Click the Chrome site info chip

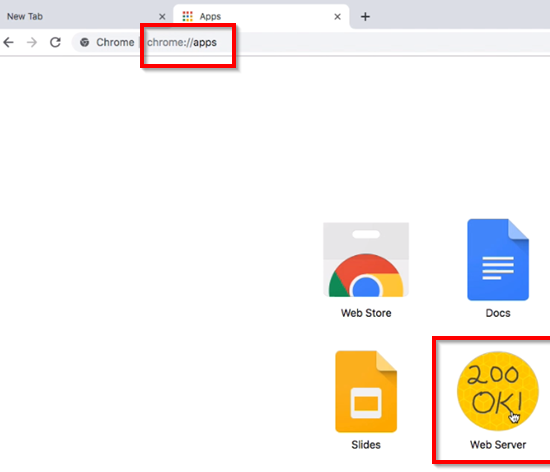[x=107, y=42]
